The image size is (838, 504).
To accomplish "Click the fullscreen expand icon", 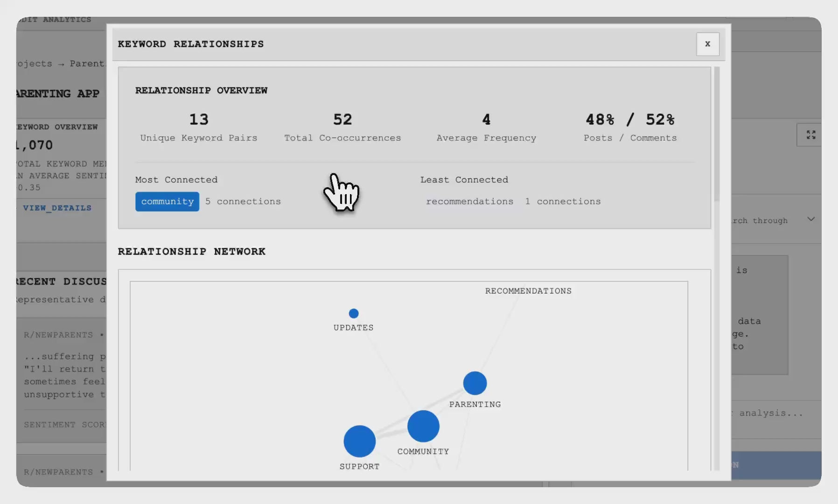I will (811, 135).
